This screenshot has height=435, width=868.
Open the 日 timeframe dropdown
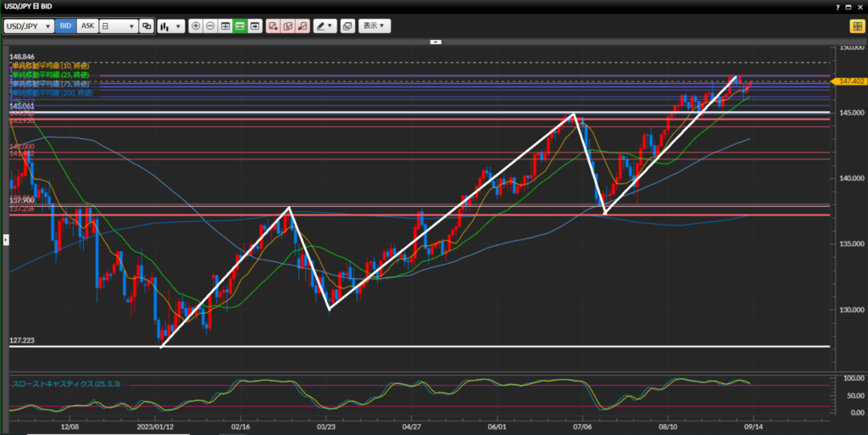point(119,26)
